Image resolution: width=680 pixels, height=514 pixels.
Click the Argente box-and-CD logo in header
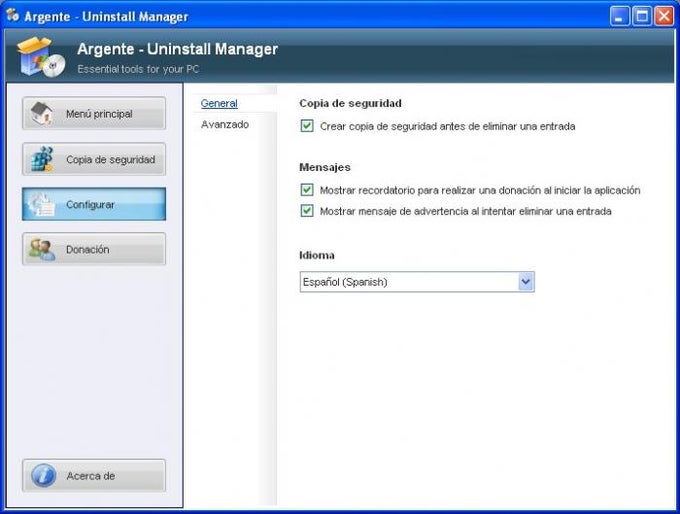(41, 57)
